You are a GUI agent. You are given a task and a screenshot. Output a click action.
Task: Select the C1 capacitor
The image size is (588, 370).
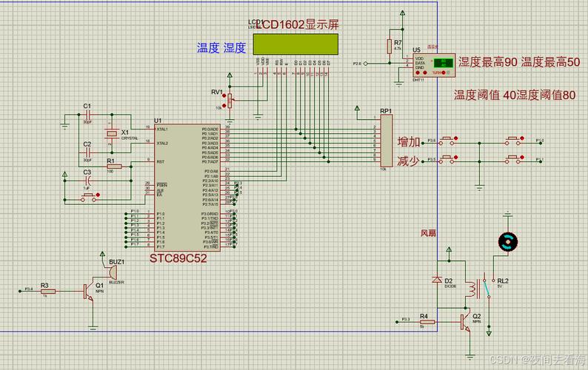[87, 115]
